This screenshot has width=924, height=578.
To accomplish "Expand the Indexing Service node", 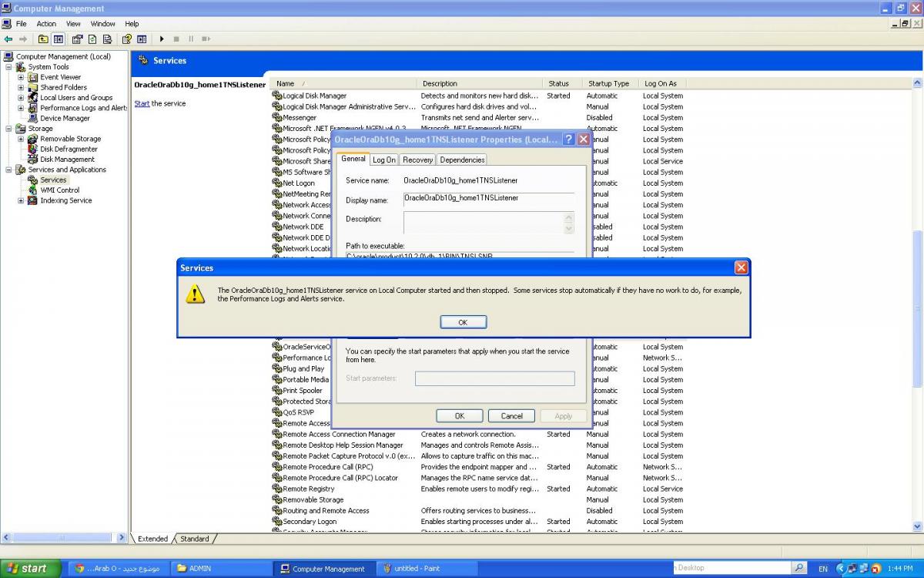I will coord(21,200).
